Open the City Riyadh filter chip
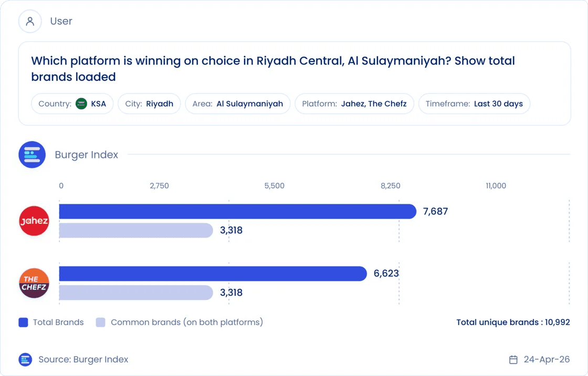 [149, 104]
